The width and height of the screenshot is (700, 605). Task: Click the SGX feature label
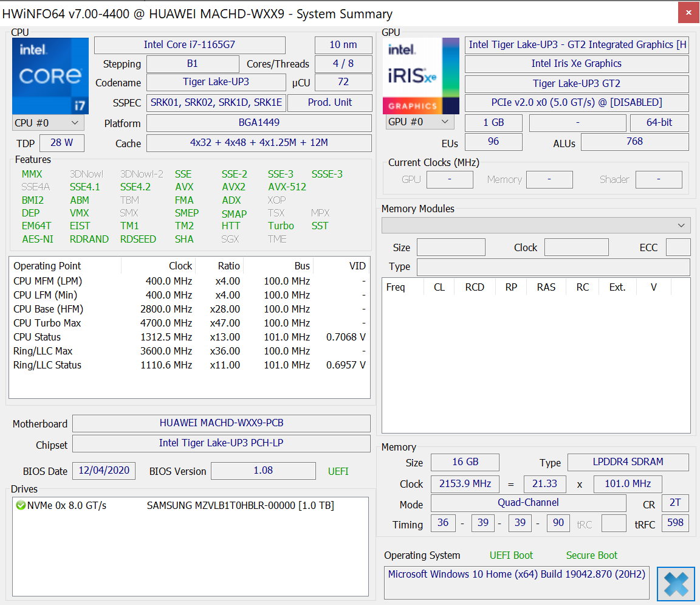pyautogui.click(x=230, y=239)
